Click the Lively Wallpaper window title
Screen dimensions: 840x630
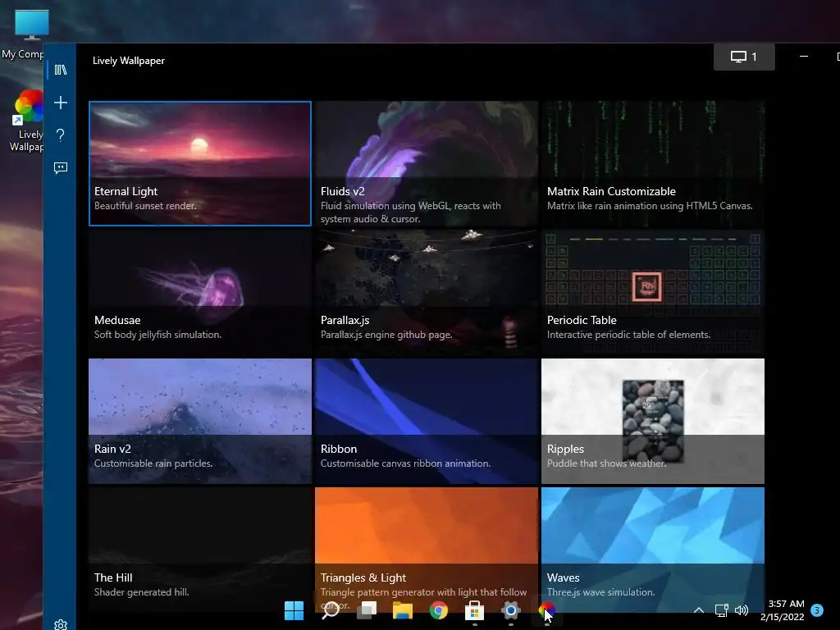tap(129, 61)
